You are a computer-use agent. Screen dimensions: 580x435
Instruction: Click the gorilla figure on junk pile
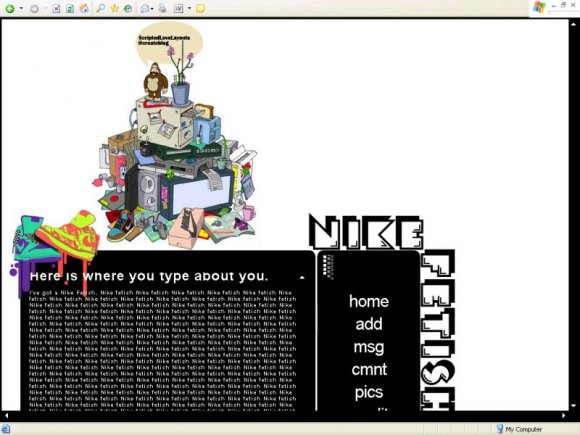[x=155, y=81]
